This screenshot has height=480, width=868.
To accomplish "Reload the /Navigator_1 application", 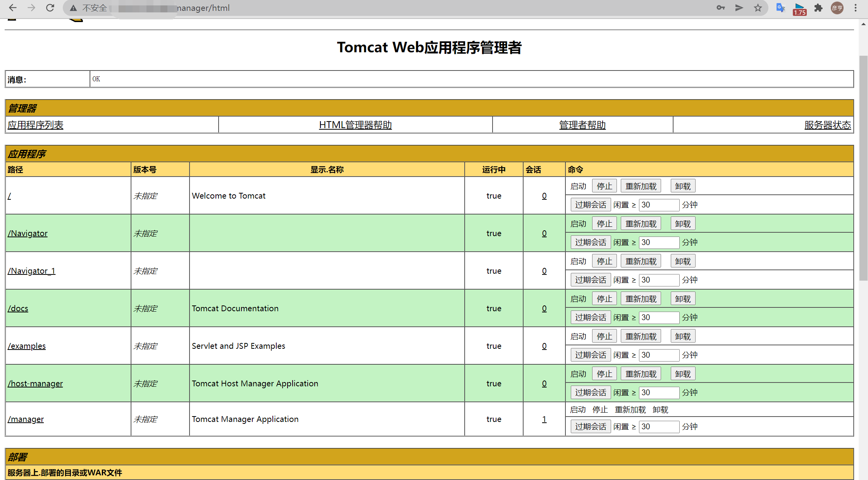I will (x=641, y=261).
